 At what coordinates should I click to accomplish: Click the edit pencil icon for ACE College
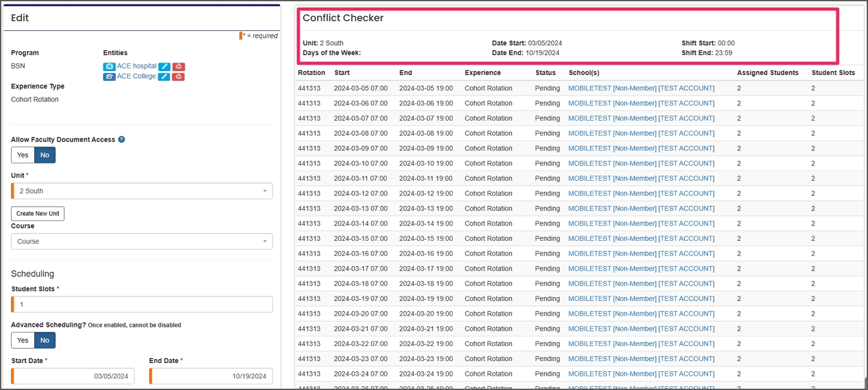click(x=164, y=76)
